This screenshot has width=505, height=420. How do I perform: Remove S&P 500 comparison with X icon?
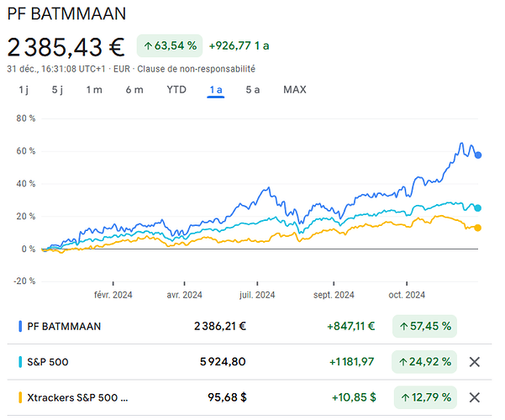click(474, 362)
